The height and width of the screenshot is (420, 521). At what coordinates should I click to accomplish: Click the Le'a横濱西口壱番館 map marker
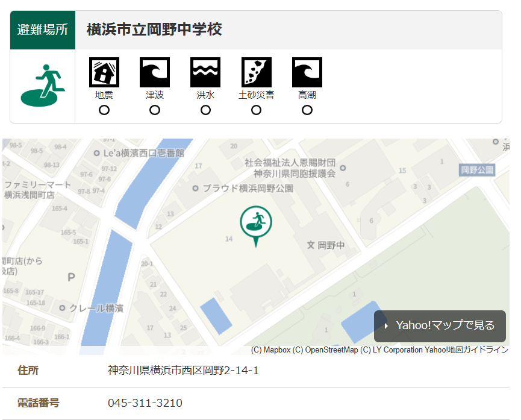(97, 153)
